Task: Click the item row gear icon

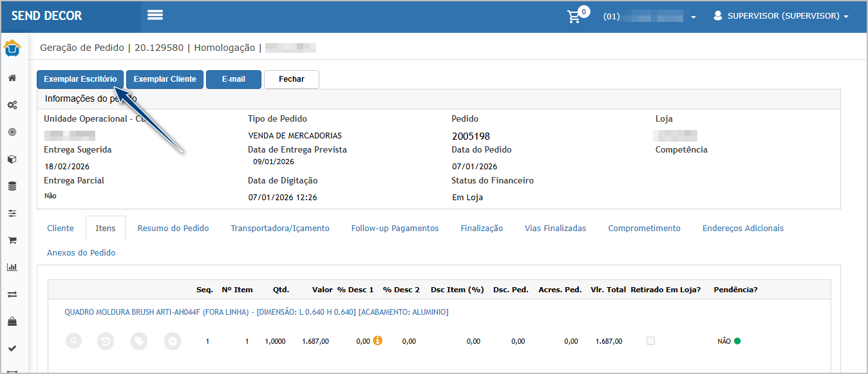Action: coord(172,341)
